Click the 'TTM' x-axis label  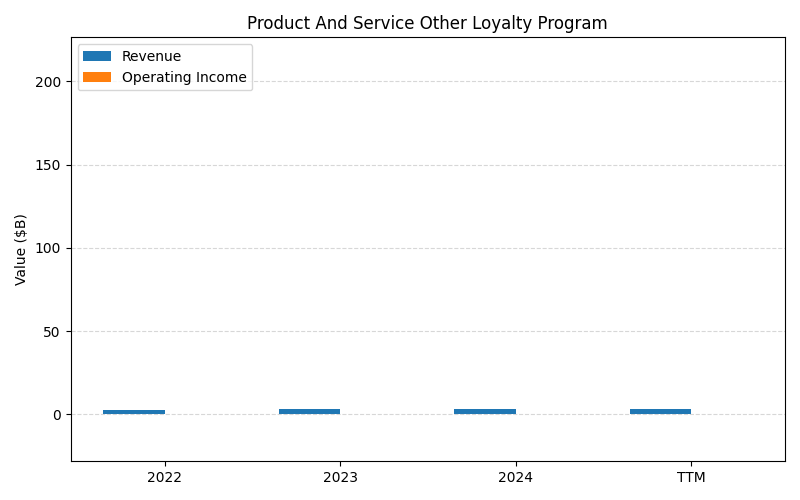coord(691,478)
